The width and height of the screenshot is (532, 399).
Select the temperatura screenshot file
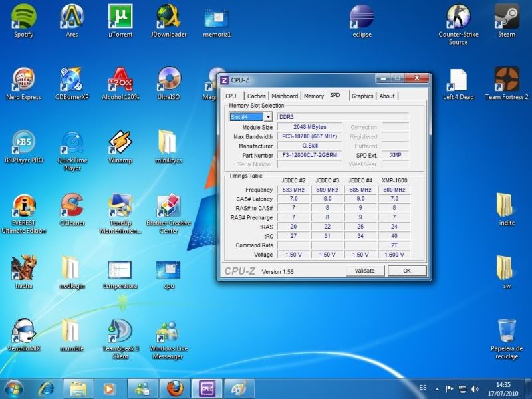pyautogui.click(x=120, y=273)
